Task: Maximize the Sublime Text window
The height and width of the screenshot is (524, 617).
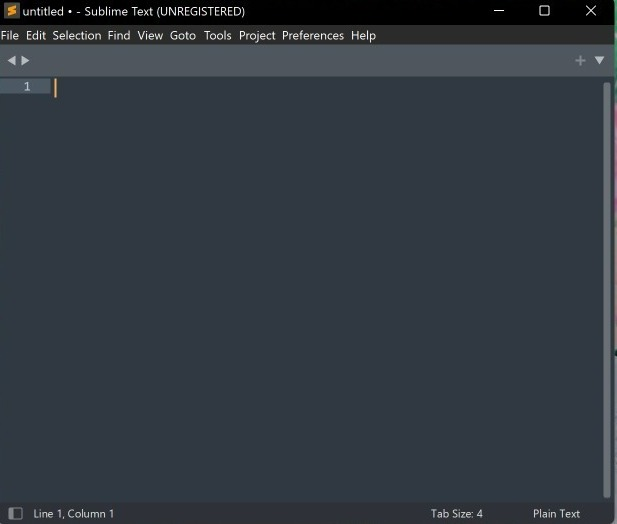Action: 544,11
